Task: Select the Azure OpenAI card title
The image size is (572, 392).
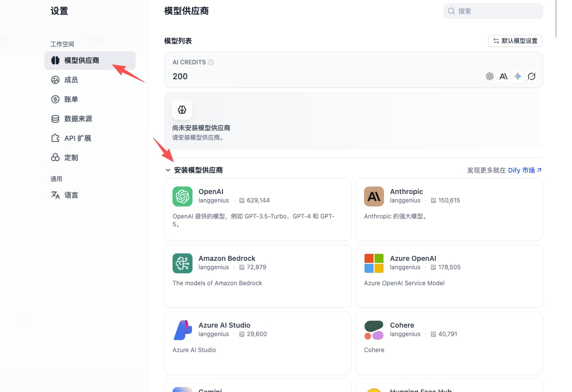Action: (x=413, y=258)
